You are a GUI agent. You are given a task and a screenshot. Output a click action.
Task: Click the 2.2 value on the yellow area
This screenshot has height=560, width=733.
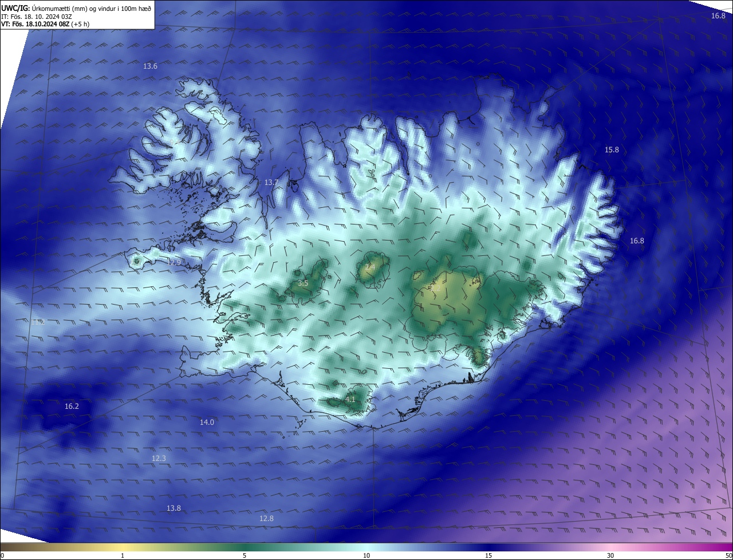tap(437, 290)
